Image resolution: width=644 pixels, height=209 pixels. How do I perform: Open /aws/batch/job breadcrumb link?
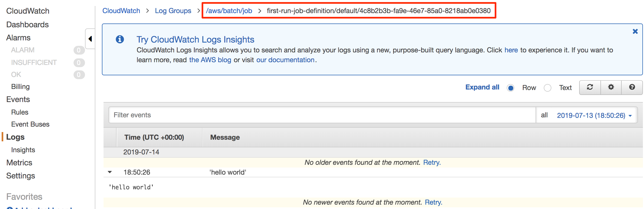[229, 11]
